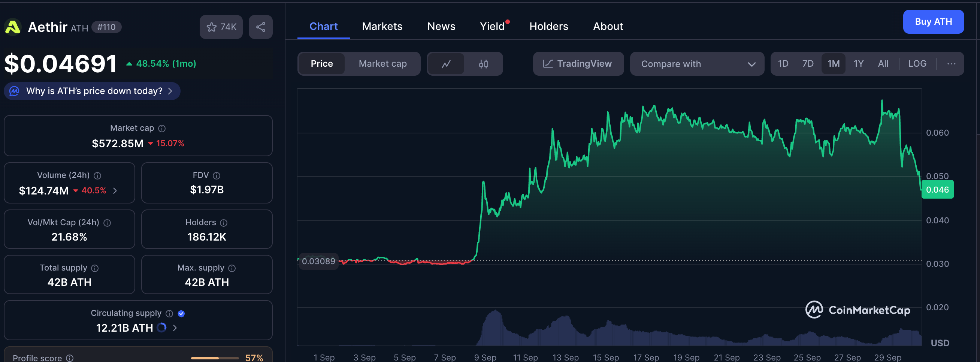Image resolution: width=980 pixels, height=362 pixels.
Task: Set chart range to All
Action: coord(883,64)
